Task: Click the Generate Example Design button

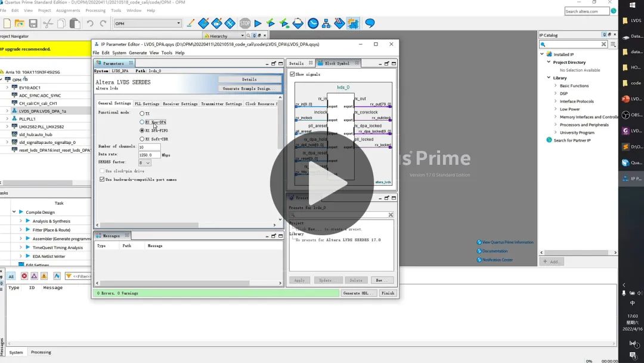Action: point(249,88)
